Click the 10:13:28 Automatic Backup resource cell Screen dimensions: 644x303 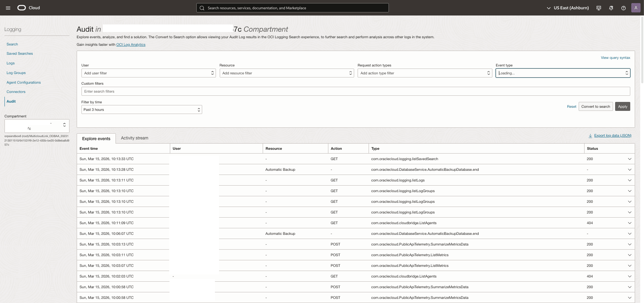pos(280,170)
